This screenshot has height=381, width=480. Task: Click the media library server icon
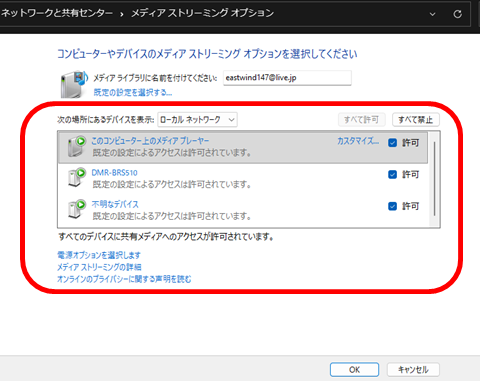[74, 84]
